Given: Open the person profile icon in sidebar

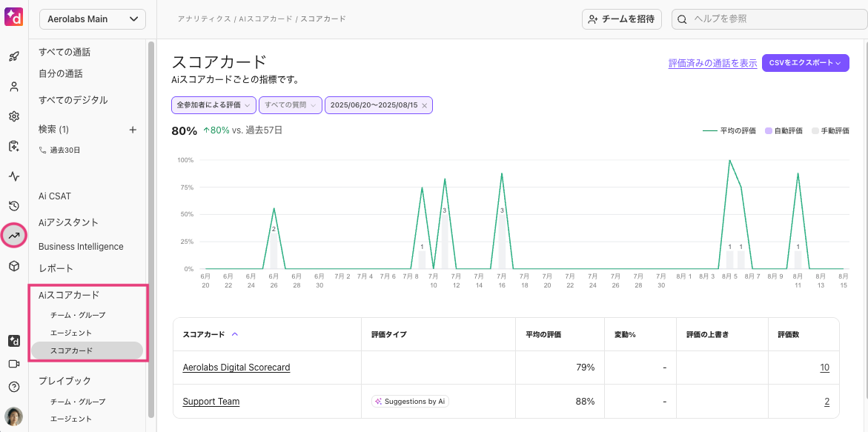Looking at the screenshot, I should [14, 86].
